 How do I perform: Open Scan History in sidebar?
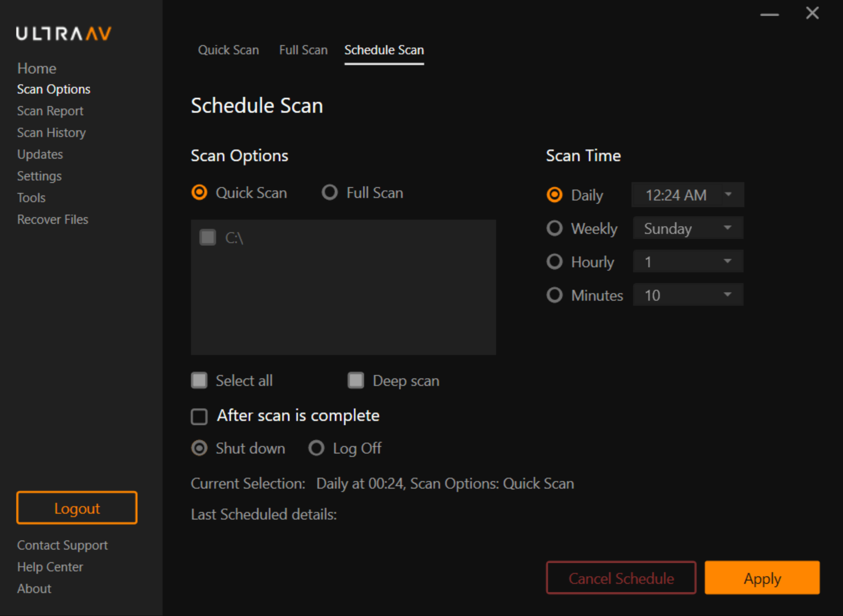tap(51, 132)
